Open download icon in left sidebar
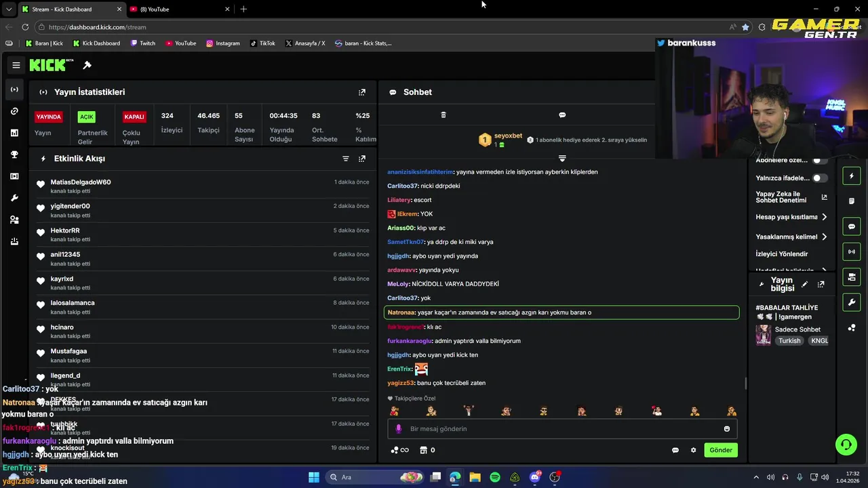Screen dimensions: 868x488 [14, 241]
